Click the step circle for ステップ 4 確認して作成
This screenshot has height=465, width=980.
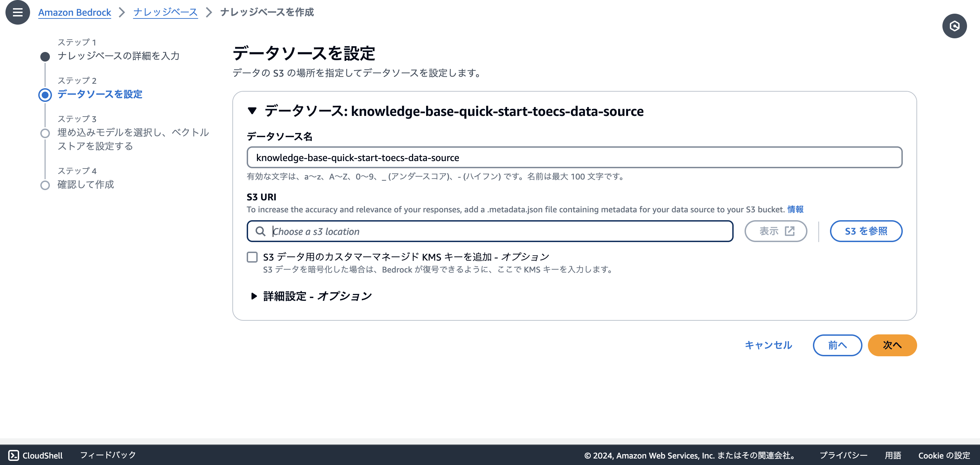[x=45, y=185]
